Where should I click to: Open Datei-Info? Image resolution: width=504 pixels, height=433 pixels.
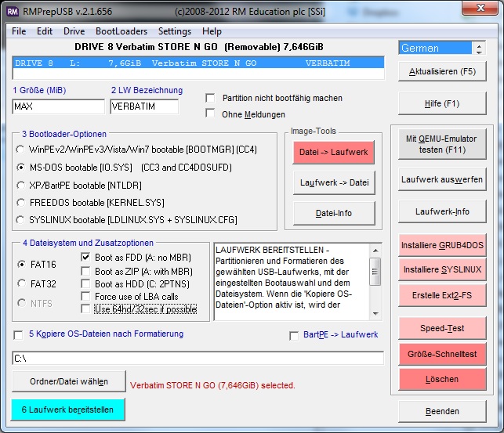click(x=334, y=213)
